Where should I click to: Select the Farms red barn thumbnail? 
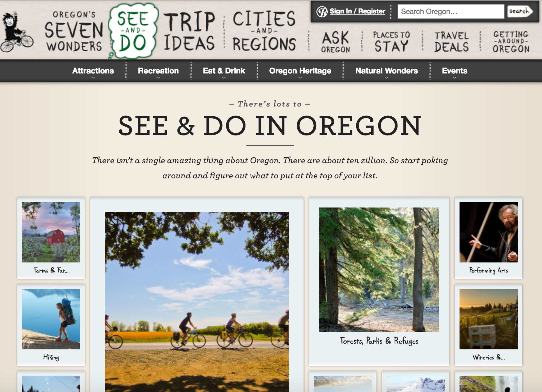coord(51,232)
